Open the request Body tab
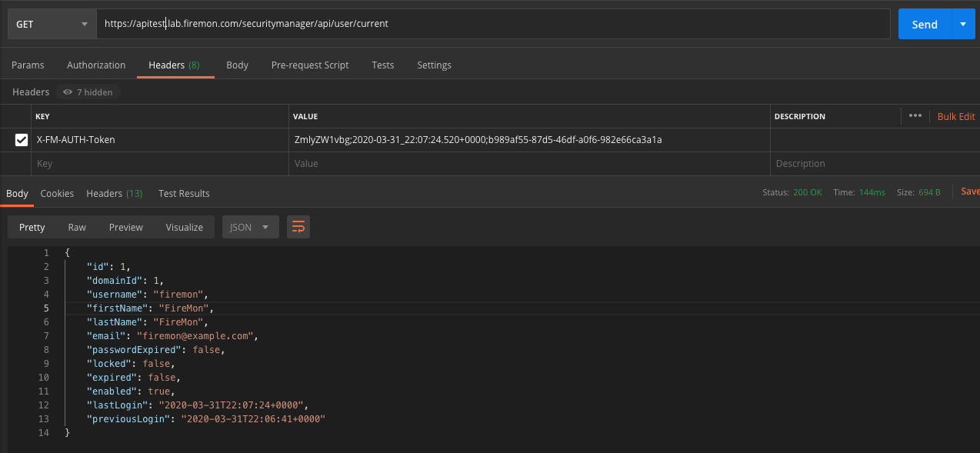The height and width of the screenshot is (453, 980). [237, 65]
